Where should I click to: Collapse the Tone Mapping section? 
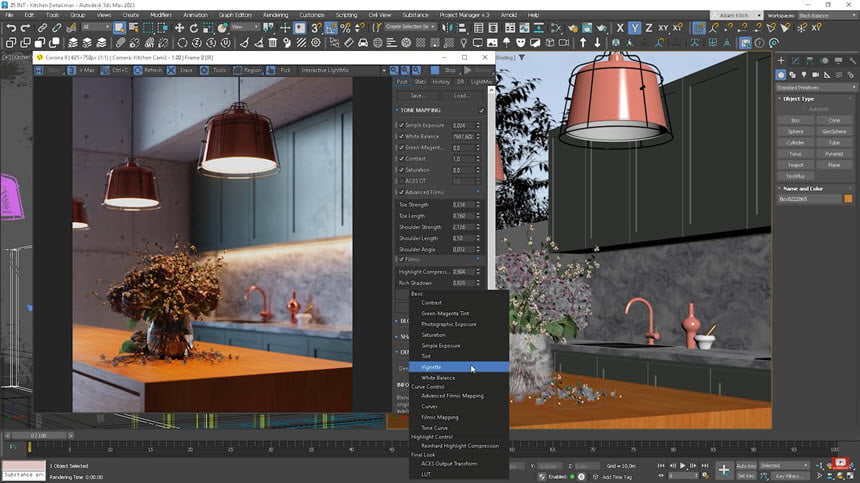[397, 110]
